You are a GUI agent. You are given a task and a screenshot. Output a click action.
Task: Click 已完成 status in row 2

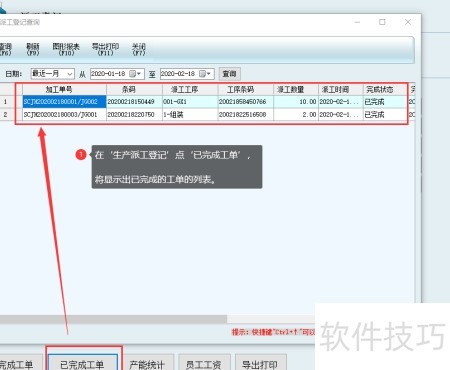click(385, 115)
